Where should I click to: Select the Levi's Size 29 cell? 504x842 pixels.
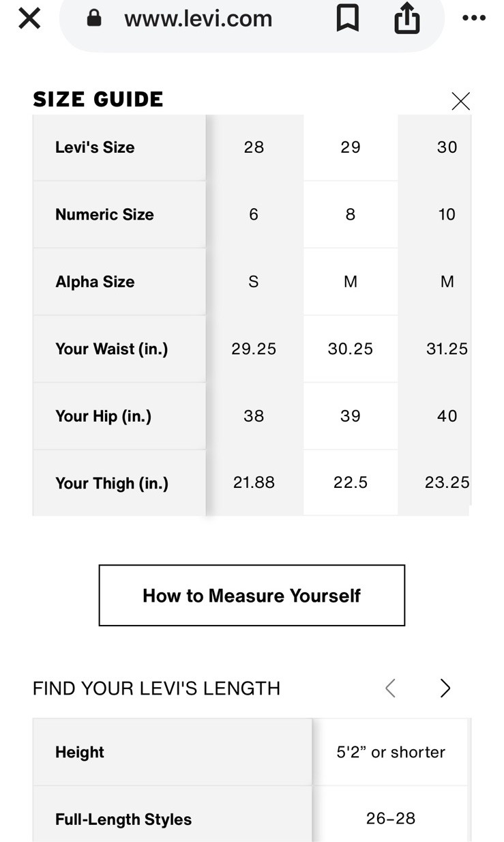pyautogui.click(x=351, y=147)
